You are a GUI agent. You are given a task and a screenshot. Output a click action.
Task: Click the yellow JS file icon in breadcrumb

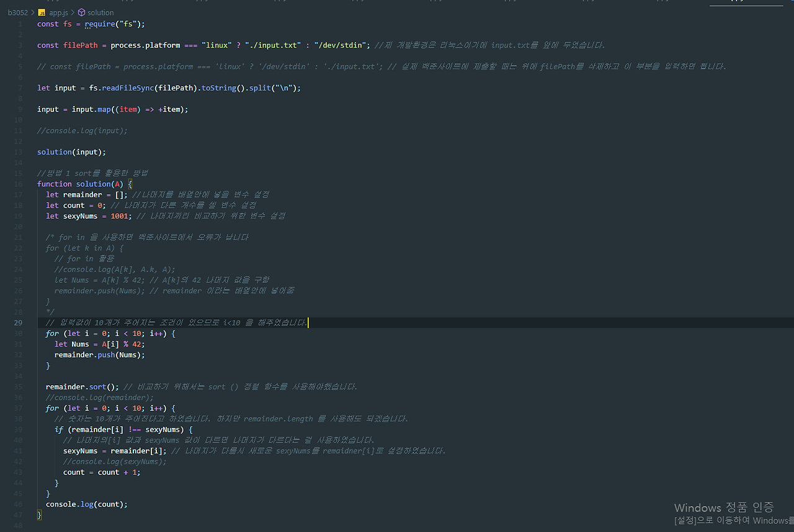coord(42,12)
